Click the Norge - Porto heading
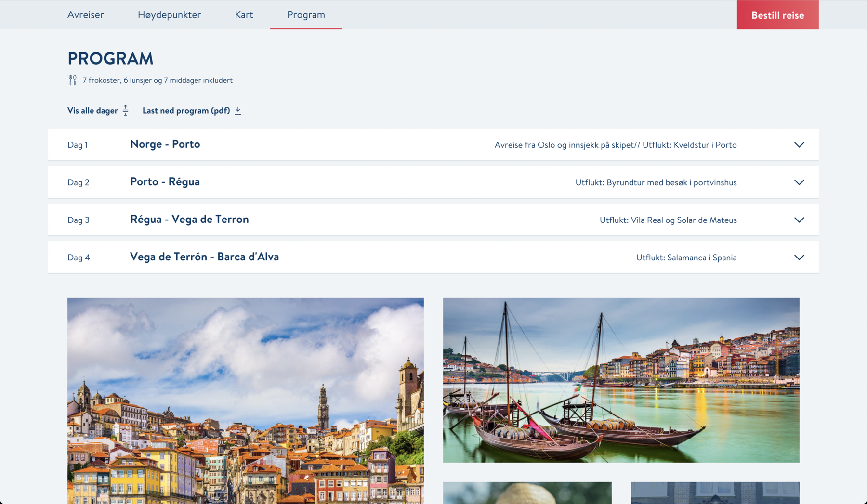This screenshot has width=867, height=504. 165,144
